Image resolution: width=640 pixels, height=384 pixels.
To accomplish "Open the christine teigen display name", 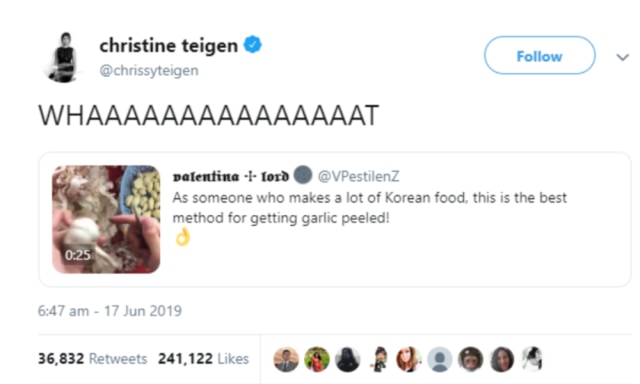I will coord(169,45).
